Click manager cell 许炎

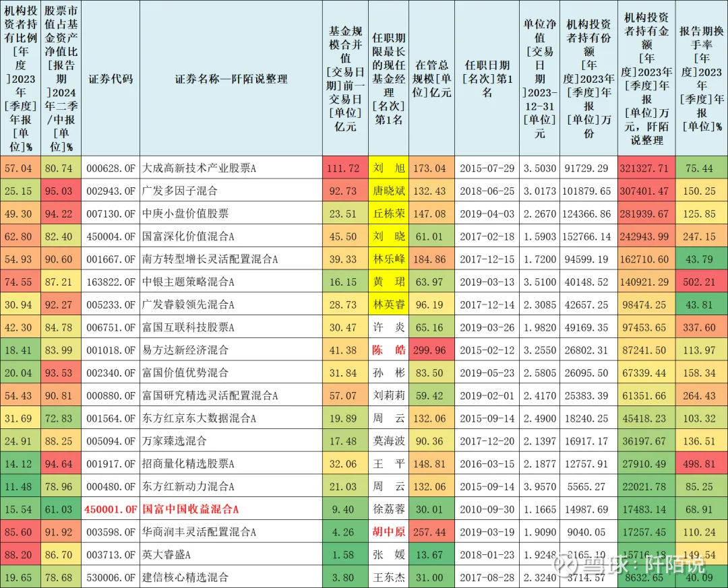tap(389, 327)
